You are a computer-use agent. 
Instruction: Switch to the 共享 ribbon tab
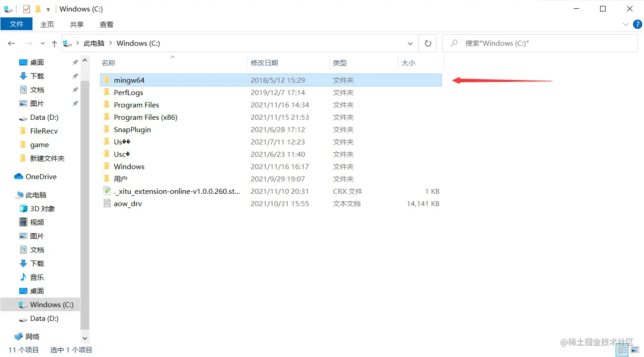pos(77,24)
